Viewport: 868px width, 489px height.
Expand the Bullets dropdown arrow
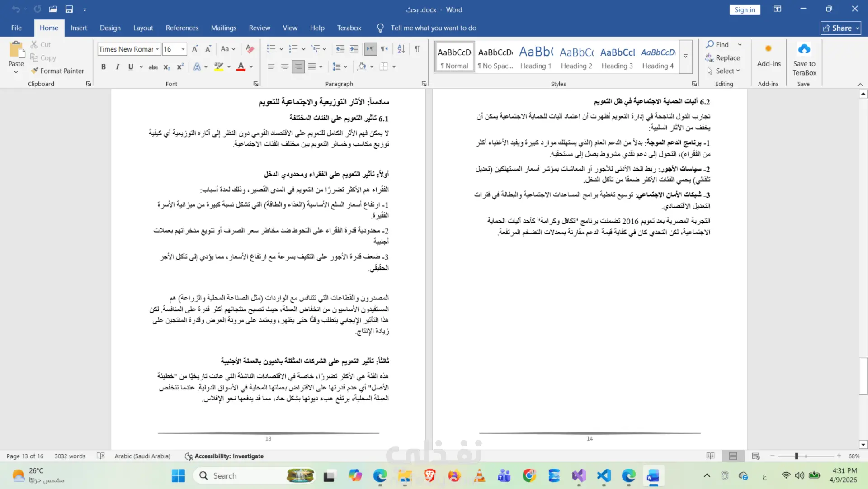pos(281,49)
